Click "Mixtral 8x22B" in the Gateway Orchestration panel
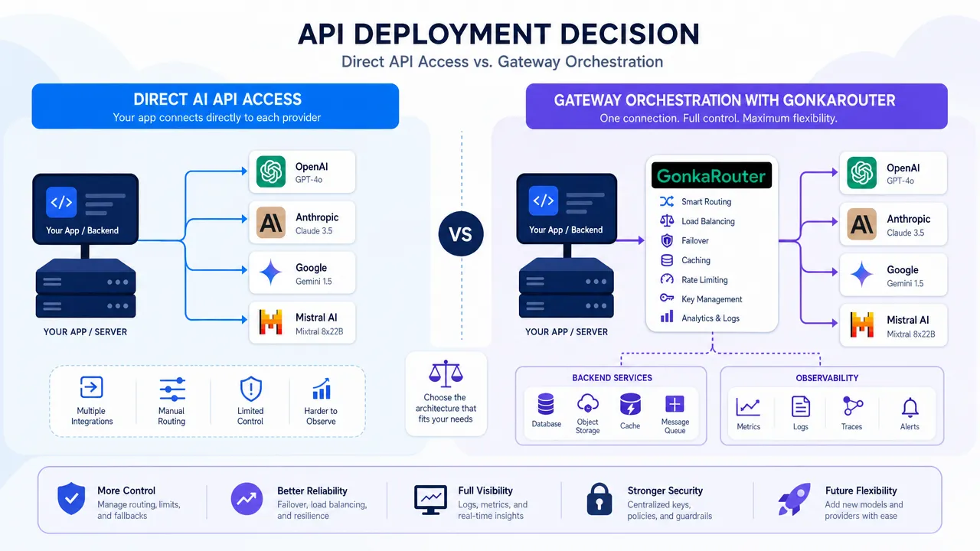Viewport: 980px width, 551px height. [x=910, y=334]
